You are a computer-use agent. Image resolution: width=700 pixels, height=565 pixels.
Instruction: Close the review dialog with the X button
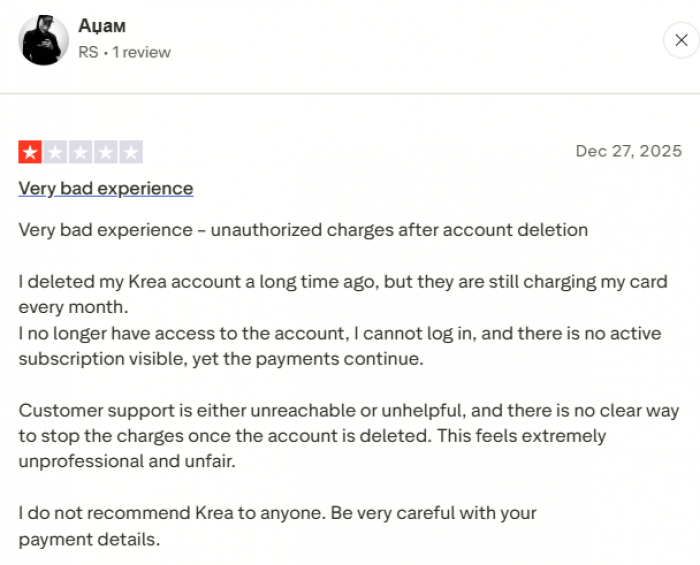point(681,40)
